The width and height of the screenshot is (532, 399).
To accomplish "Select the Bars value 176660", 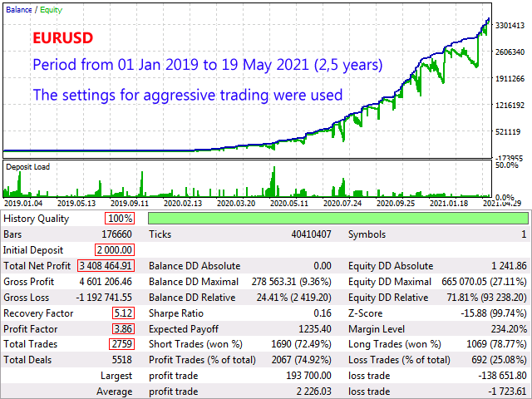I will tap(116, 234).
